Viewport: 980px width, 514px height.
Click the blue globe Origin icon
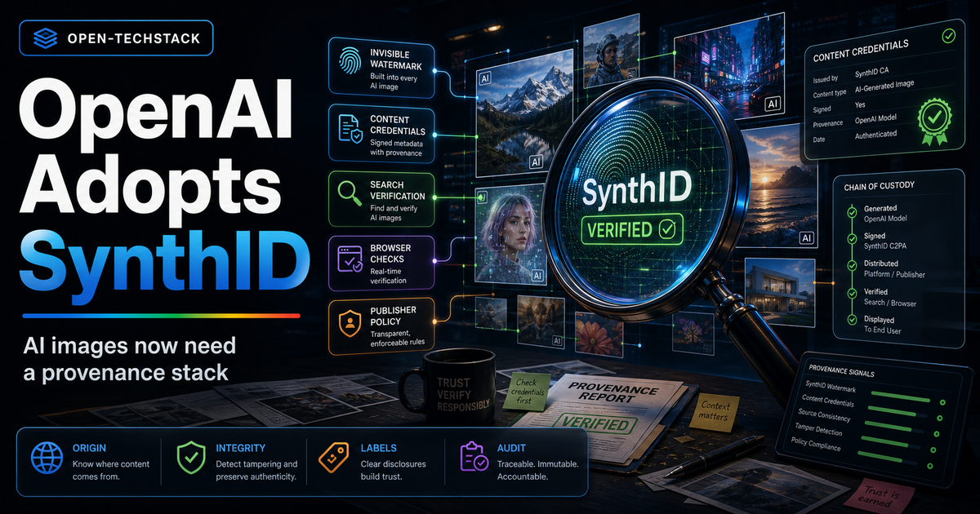pos(46,459)
